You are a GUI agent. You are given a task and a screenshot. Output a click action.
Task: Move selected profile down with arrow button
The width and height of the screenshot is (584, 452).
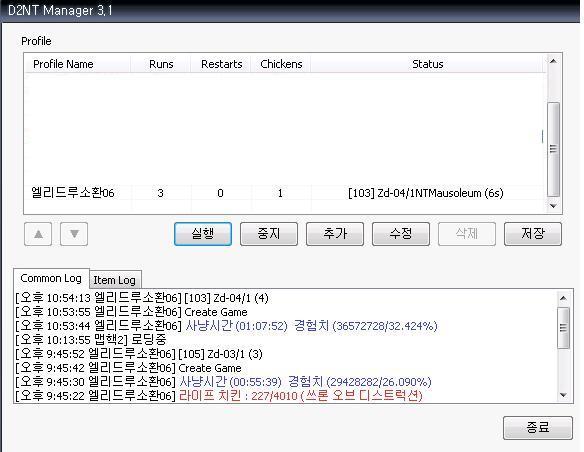(x=74, y=234)
